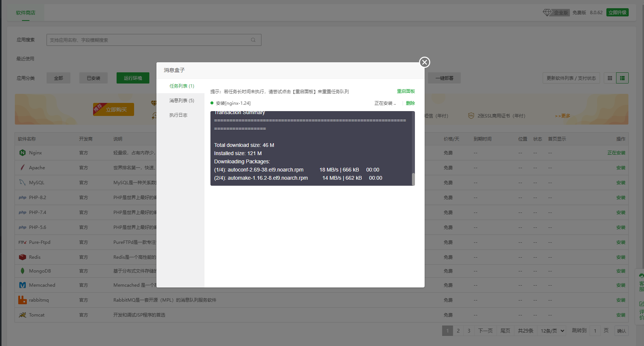The width and height of the screenshot is (644, 346).
Task: Click update software list / payment status
Action: [x=571, y=78]
